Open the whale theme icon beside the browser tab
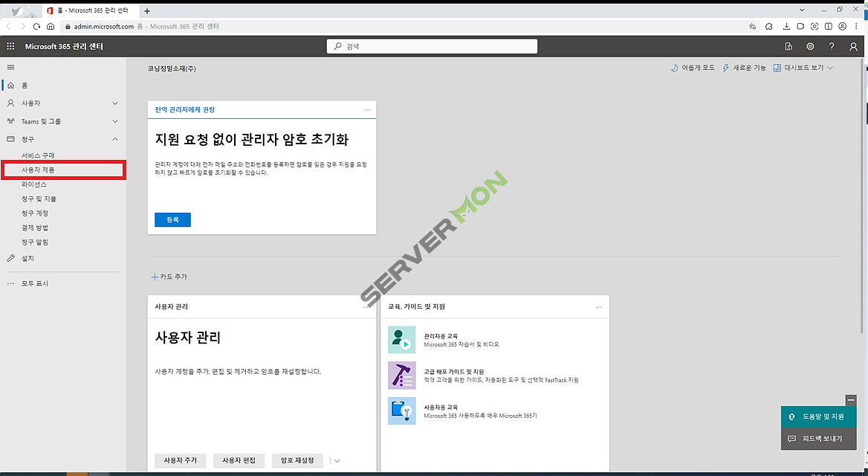This screenshot has height=476, width=868. [x=19, y=11]
